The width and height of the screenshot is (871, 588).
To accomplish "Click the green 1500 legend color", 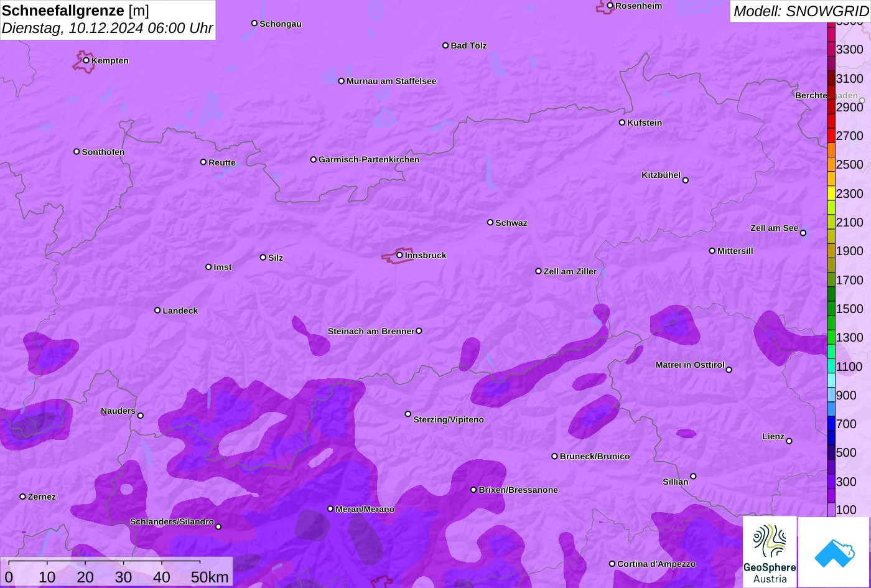I will [831, 309].
